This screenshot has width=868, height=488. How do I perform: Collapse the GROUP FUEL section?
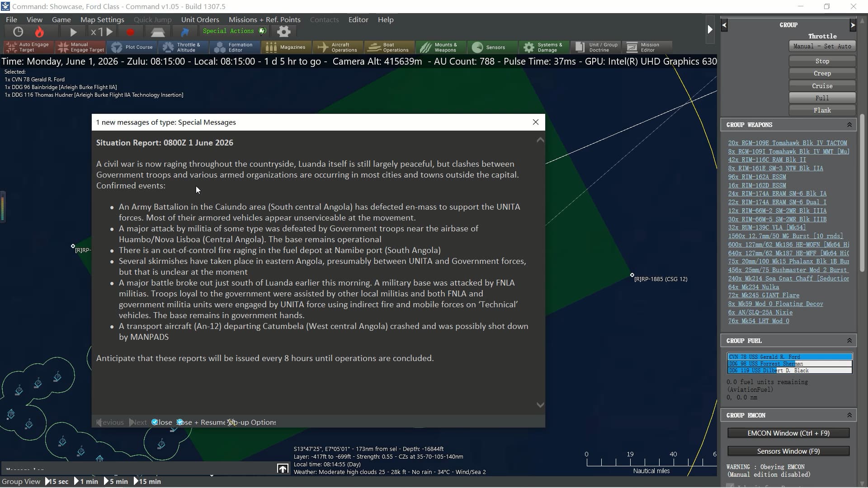[x=849, y=341]
